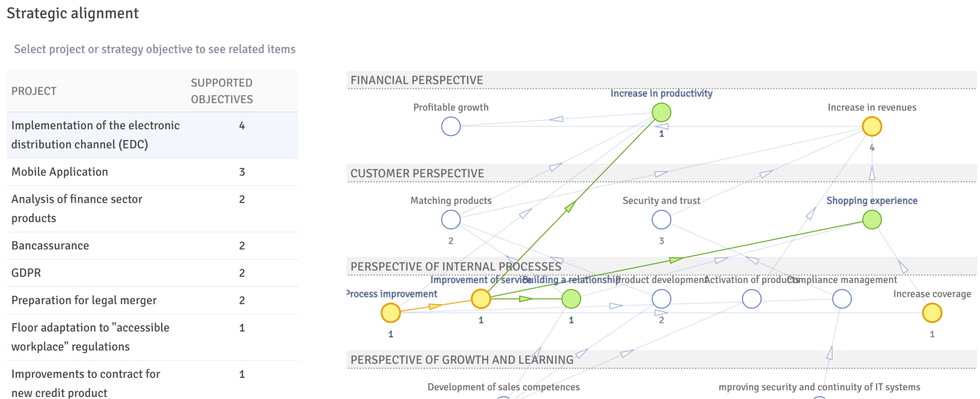This screenshot has height=399, width=980.
Task: Click the yellow Improvement of service node
Action: [x=481, y=299]
